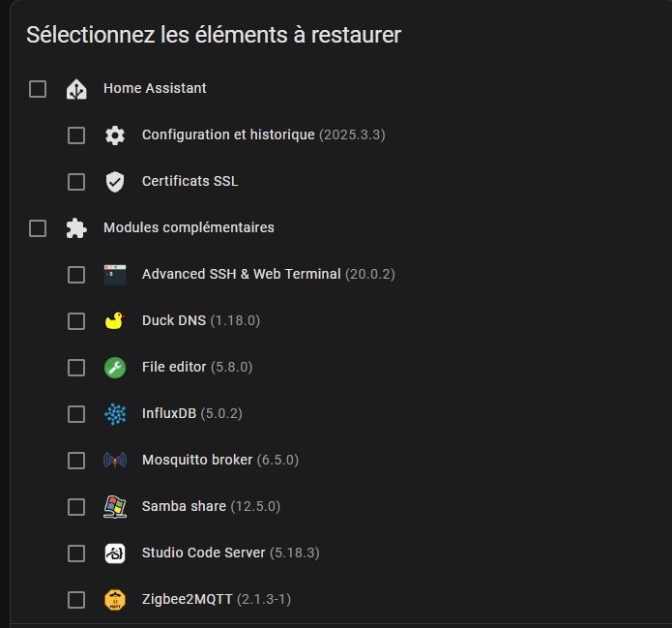This screenshot has width=672, height=628.
Task: Click the File editor green wrench icon
Action: point(115,368)
